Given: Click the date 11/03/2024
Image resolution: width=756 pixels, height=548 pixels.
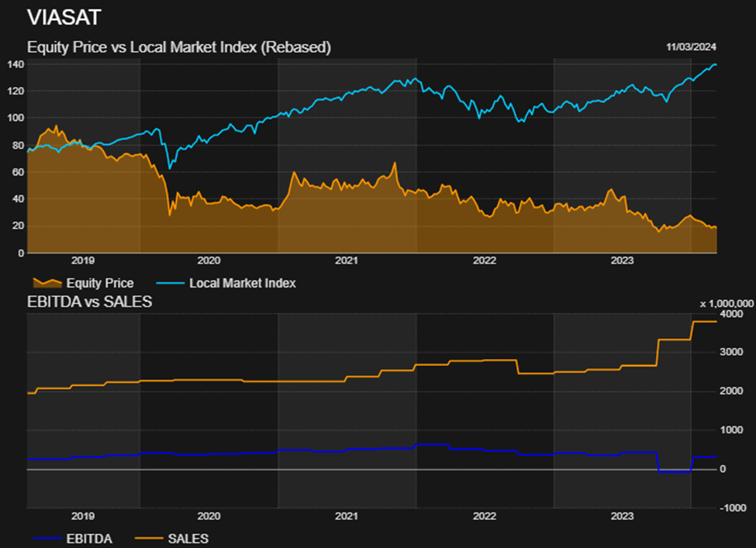Looking at the screenshot, I should pyautogui.click(x=691, y=47).
